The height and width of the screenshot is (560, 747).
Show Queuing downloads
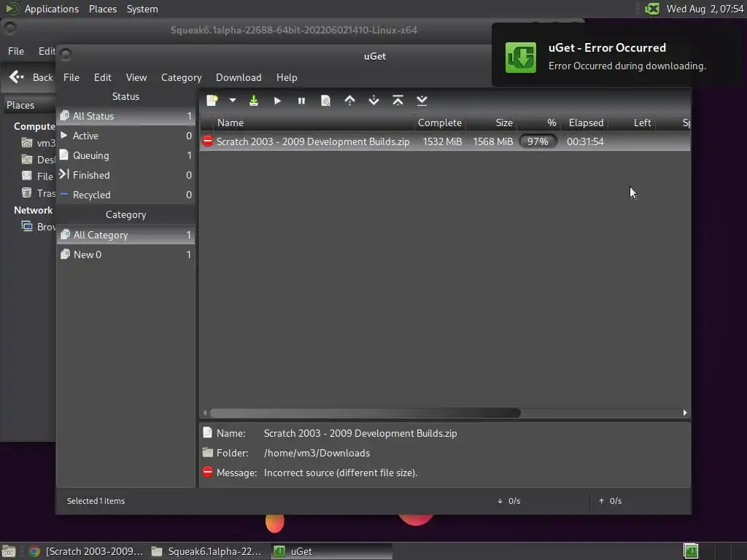[x=126, y=155]
